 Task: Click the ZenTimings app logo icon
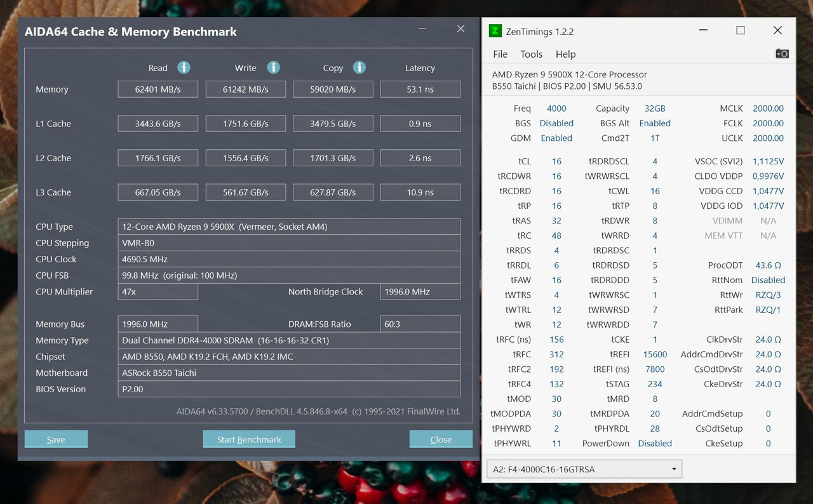495,30
